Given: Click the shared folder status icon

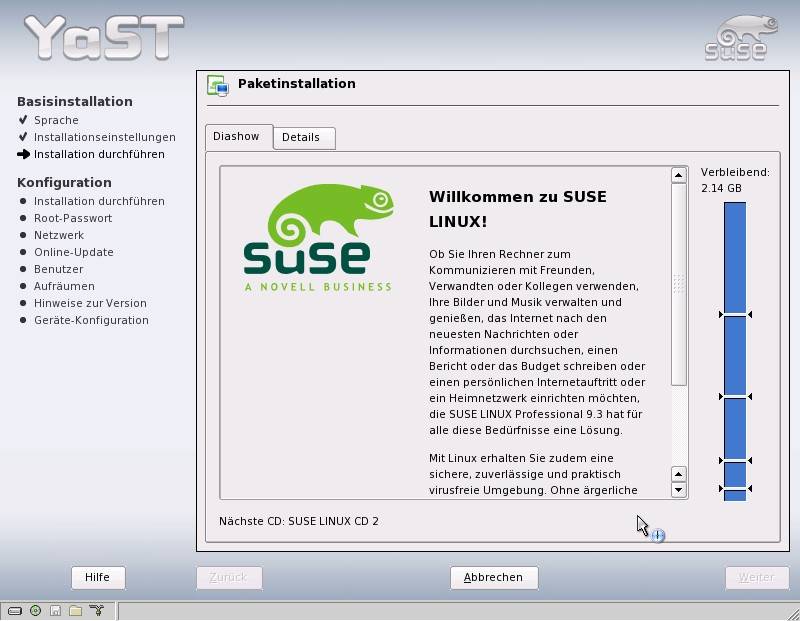Looking at the screenshot, I should (76, 611).
